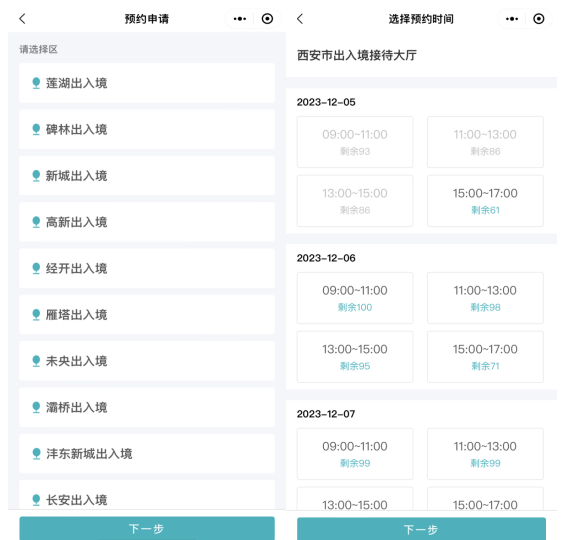Select 2023-12-06 slot 09:00~11:00 剩余100
Image resolution: width=564 pixels, height=540 pixels.
(x=355, y=298)
